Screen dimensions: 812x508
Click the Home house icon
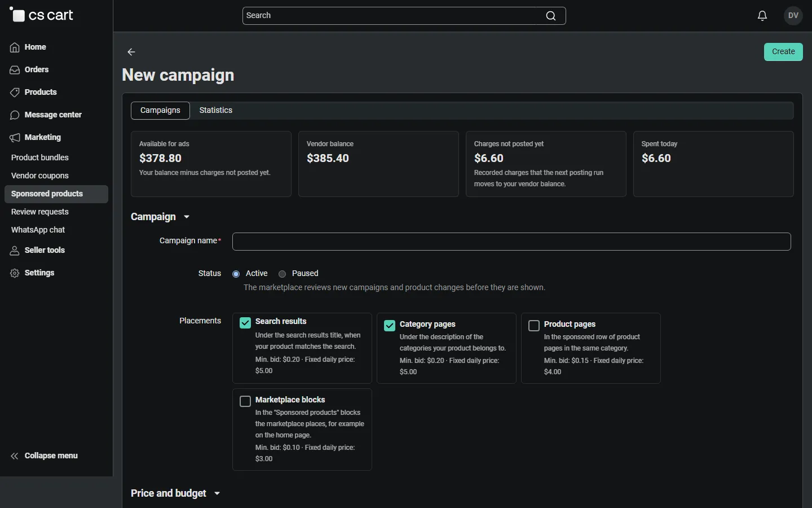pyautogui.click(x=15, y=47)
